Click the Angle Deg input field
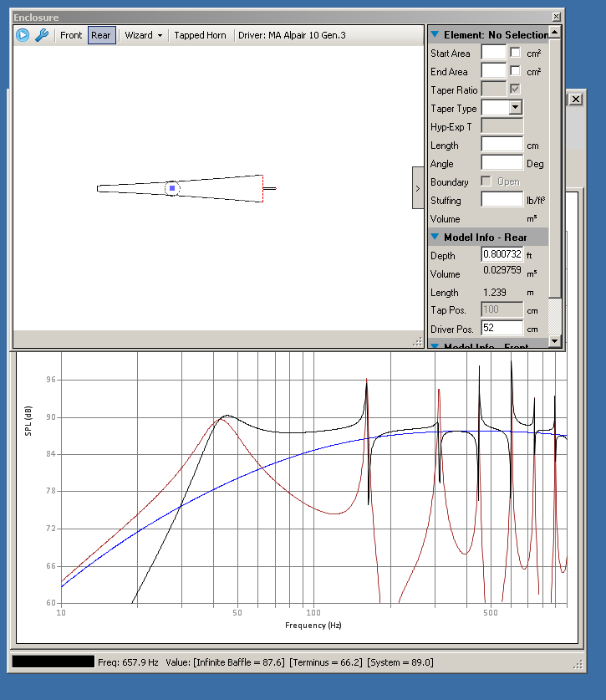606x700 pixels. point(502,163)
